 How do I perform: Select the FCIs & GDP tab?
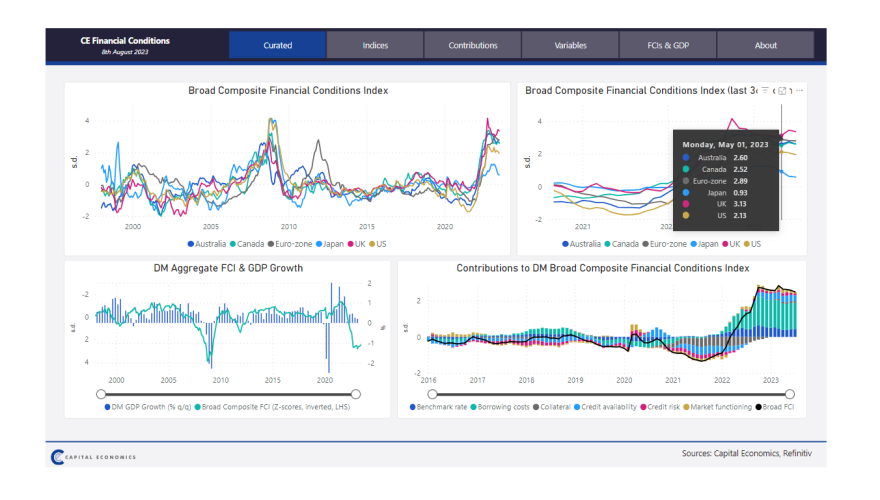(x=668, y=45)
